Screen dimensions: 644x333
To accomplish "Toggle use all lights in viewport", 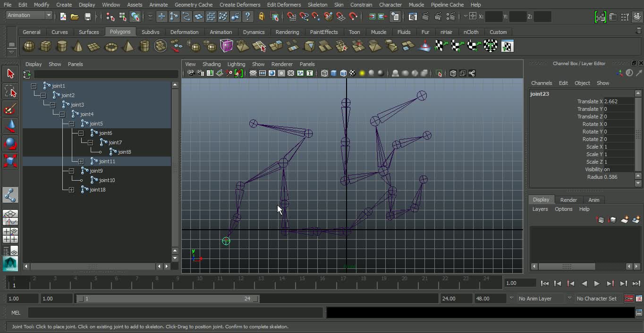I will click(362, 73).
